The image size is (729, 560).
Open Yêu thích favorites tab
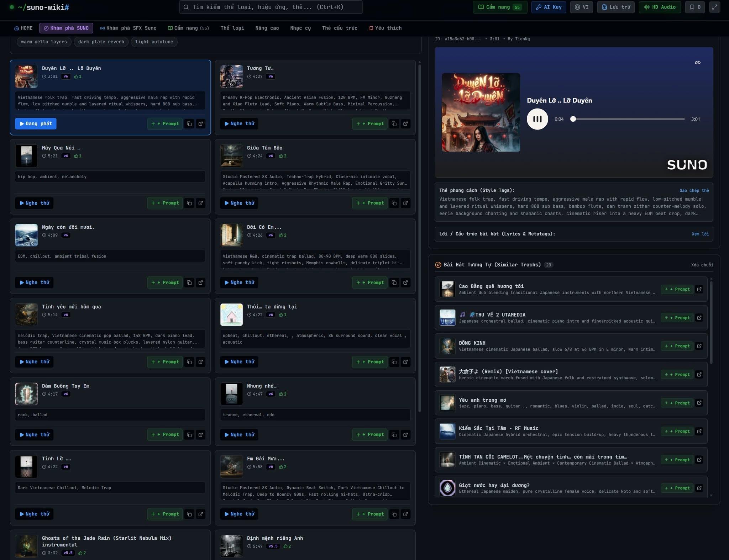[385, 28]
